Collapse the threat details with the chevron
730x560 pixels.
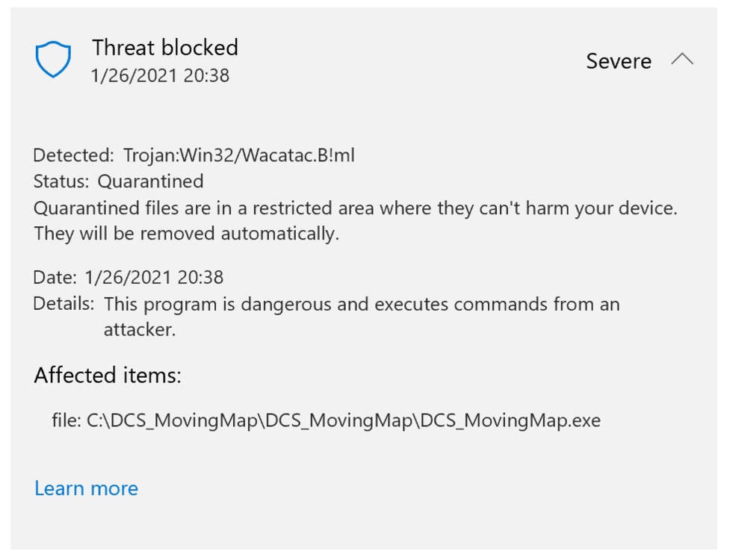pyautogui.click(x=682, y=60)
